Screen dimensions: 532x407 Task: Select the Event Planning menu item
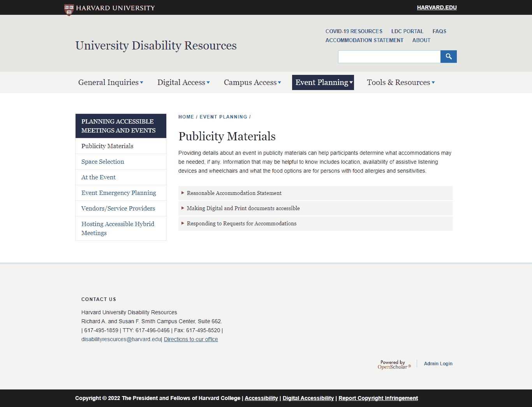323,82
